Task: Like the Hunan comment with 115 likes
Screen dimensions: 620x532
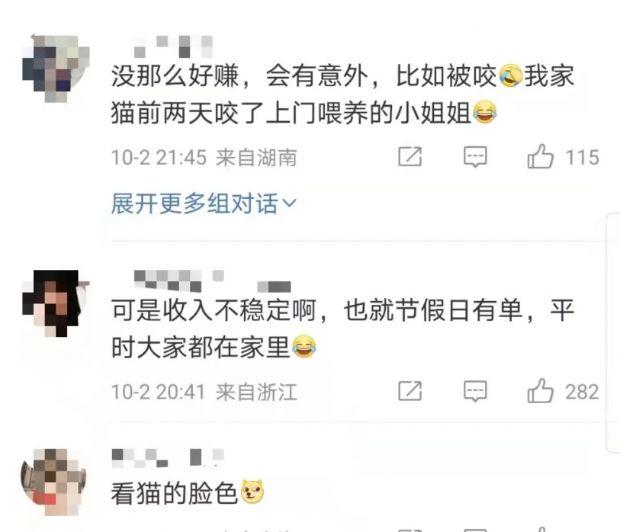Action: [x=540, y=157]
